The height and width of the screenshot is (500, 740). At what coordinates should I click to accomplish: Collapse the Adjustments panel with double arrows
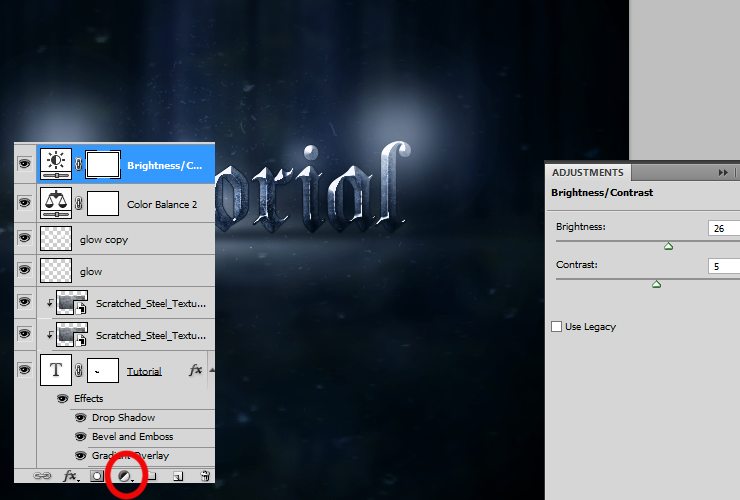[723, 173]
